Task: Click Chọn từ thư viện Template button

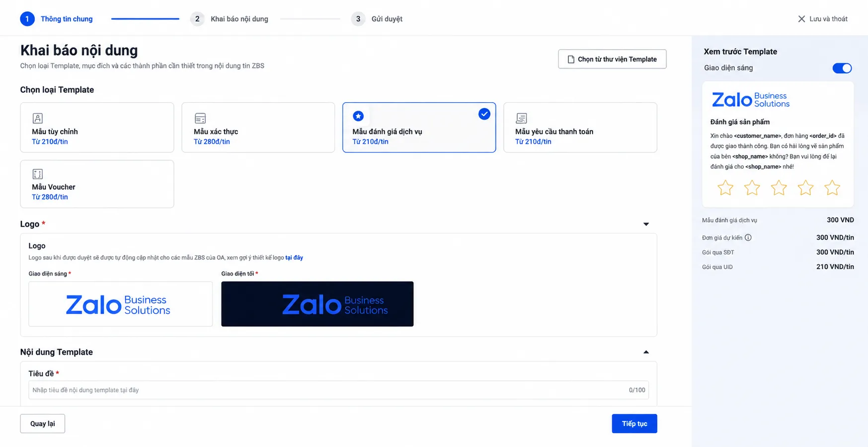Action: (x=612, y=59)
